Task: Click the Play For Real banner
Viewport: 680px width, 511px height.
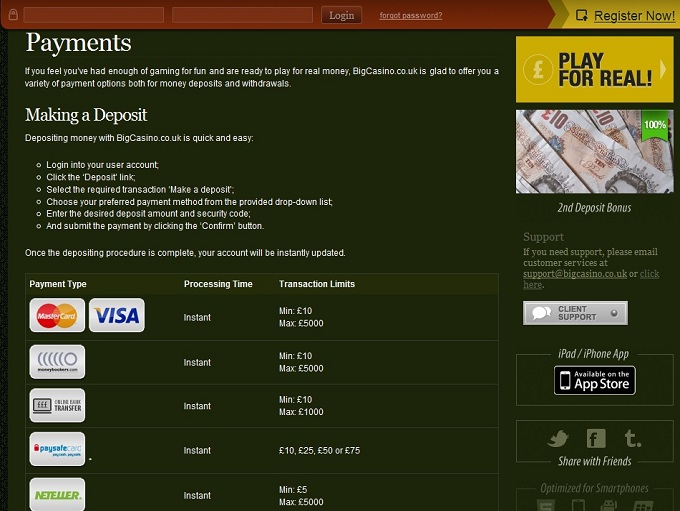Action: tap(594, 70)
